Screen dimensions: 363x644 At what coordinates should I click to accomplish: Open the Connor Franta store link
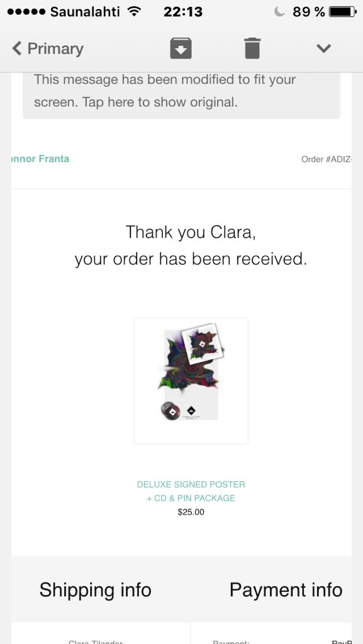[x=40, y=159]
